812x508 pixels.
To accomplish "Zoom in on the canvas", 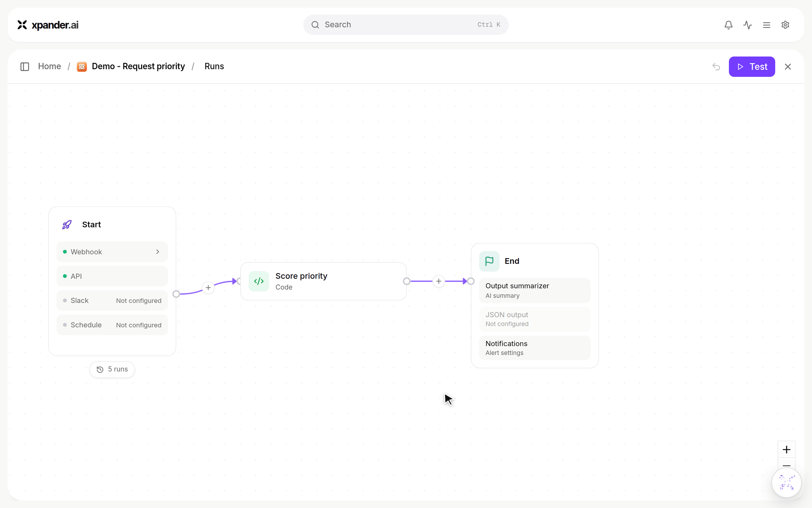I will click(787, 450).
